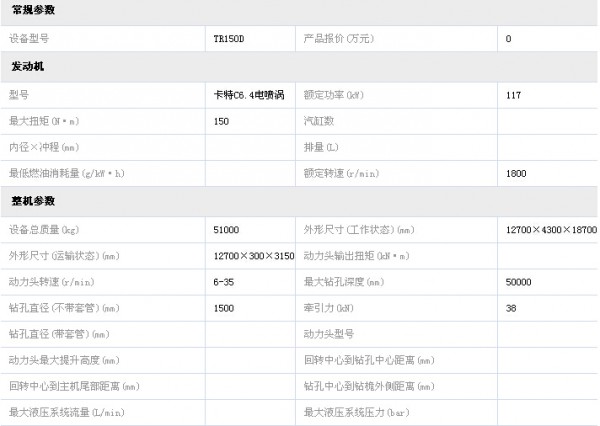The height and width of the screenshot is (426, 600).
Task: Click the 整机参数 section header
Action: pyautogui.click(x=33, y=201)
